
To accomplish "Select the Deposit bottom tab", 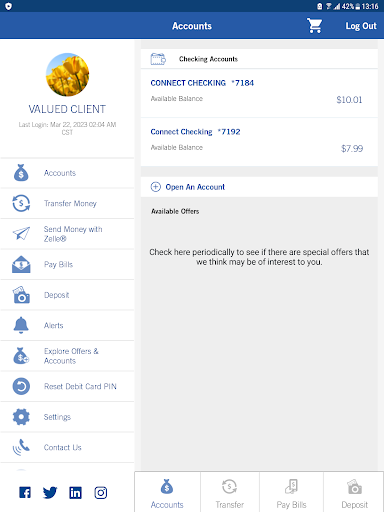I will [x=354, y=493].
